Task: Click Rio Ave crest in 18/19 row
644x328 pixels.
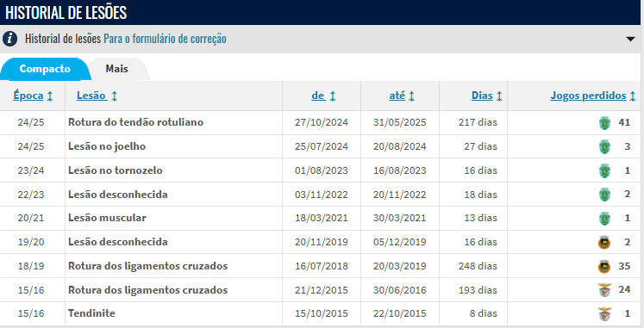Action: (x=604, y=267)
